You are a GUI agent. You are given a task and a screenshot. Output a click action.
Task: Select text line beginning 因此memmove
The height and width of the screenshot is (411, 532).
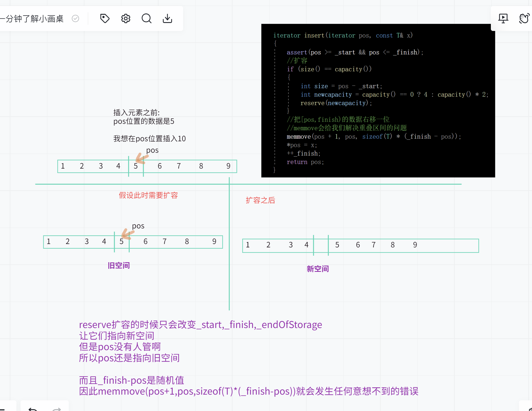pos(249,391)
